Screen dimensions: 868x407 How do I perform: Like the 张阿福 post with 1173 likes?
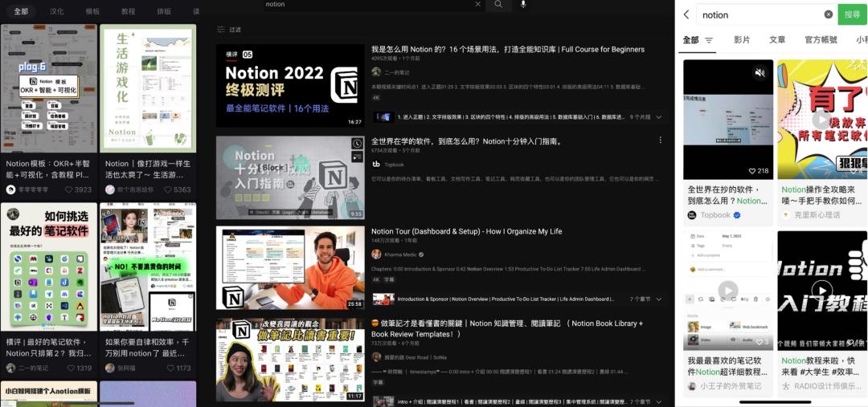pos(172,368)
